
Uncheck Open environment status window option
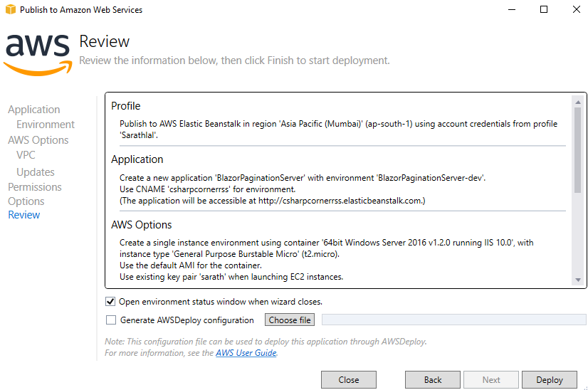[110, 302]
